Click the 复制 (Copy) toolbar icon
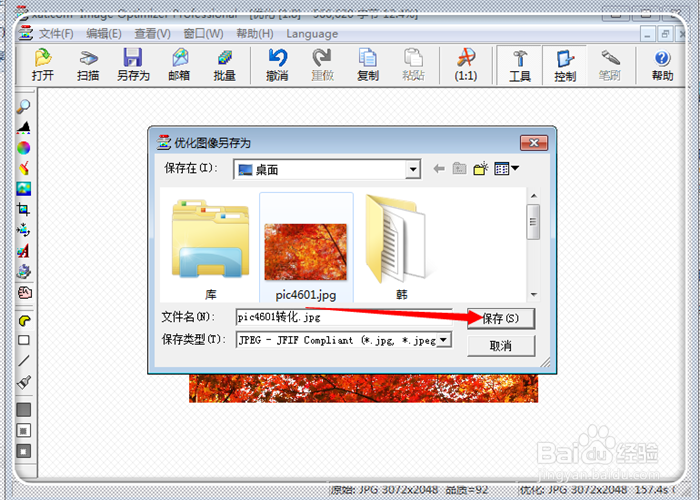The width and height of the screenshot is (700, 500). tap(368, 65)
